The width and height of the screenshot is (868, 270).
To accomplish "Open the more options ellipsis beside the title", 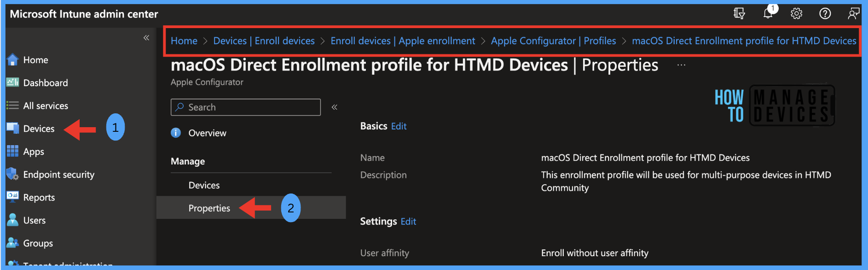I will (681, 65).
